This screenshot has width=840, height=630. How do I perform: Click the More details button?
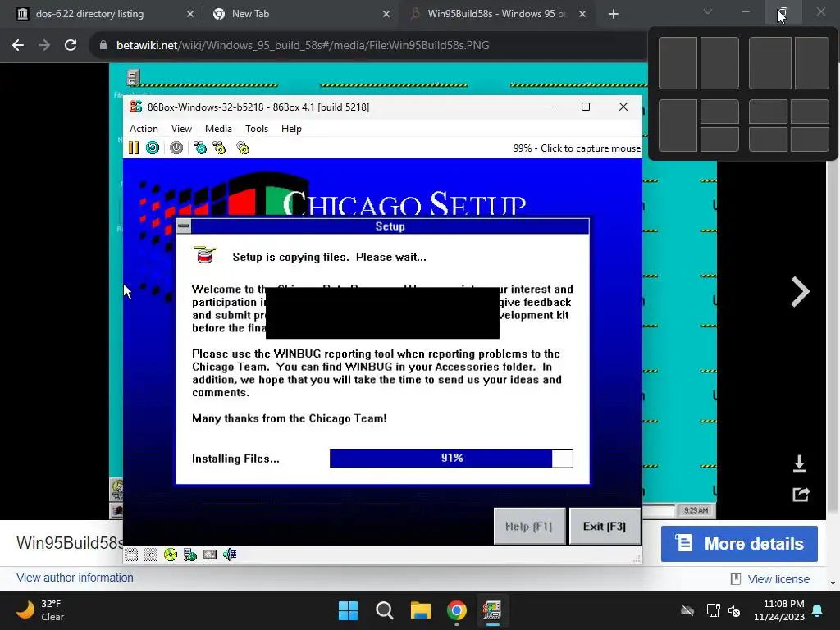pos(739,544)
